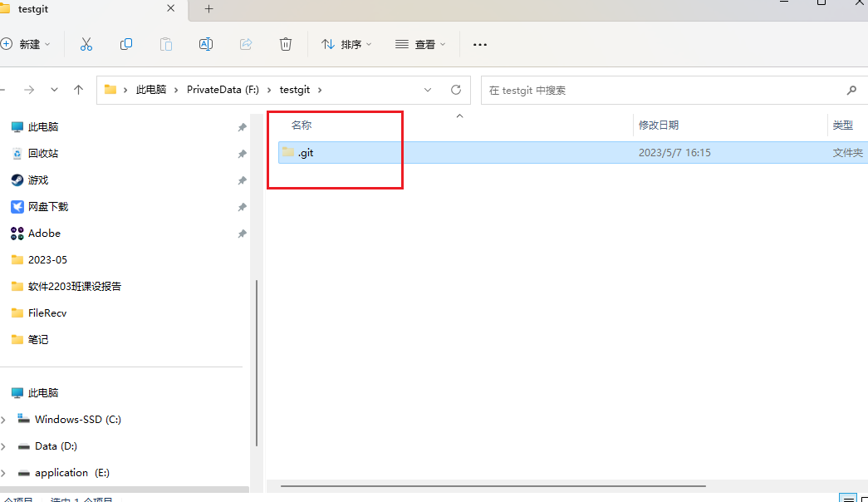The width and height of the screenshot is (868, 502).
Task: Go up one folder level
Action: click(79, 90)
